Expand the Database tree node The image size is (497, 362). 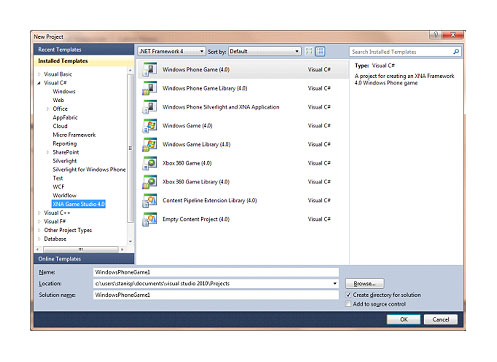pos(39,239)
